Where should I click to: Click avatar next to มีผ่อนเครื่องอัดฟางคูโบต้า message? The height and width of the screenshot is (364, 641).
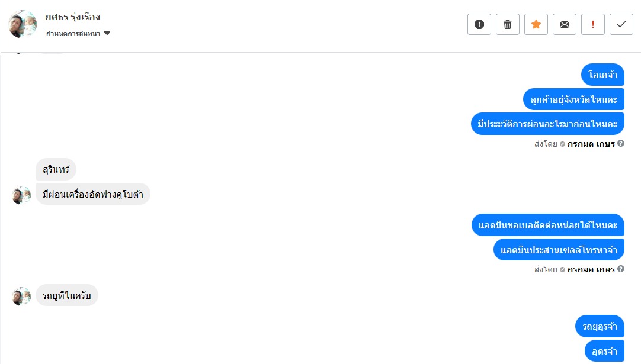coord(22,195)
